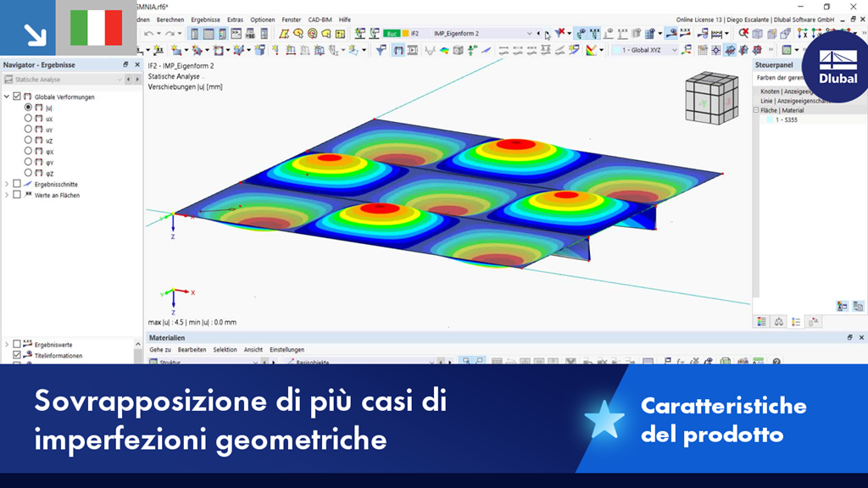868x488 pixels.
Task: Select the uZ displacement radio button
Action: tap(29, 139)
